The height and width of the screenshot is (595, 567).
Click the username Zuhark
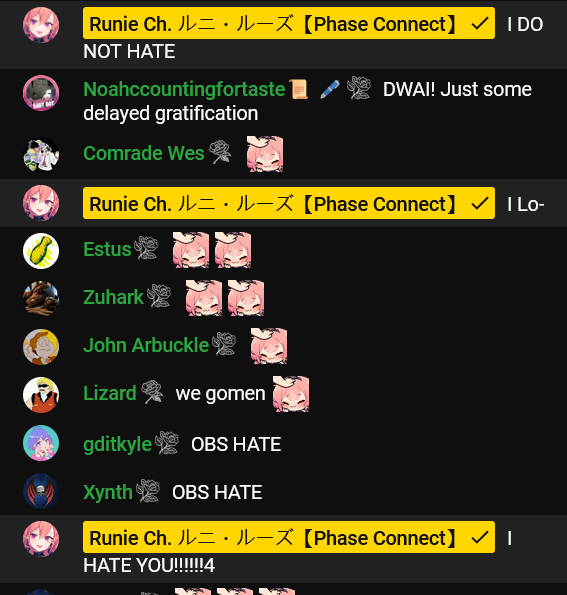[113, 297]
